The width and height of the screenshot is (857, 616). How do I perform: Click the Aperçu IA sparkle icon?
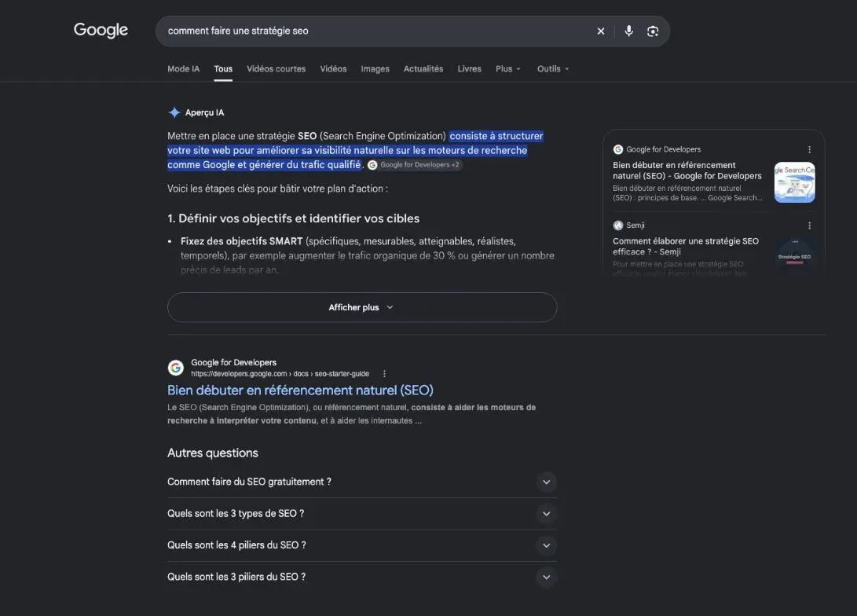point(174,112)
